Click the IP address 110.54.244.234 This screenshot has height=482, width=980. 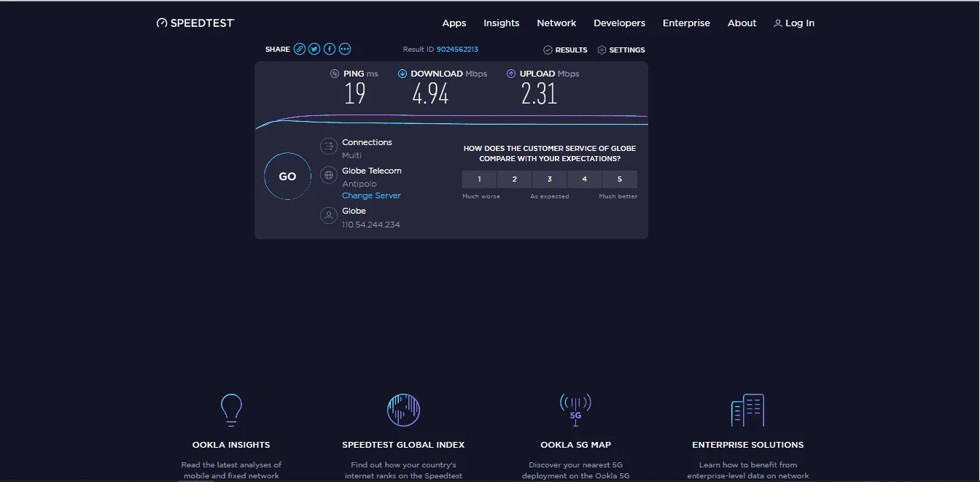click(371, 225)
